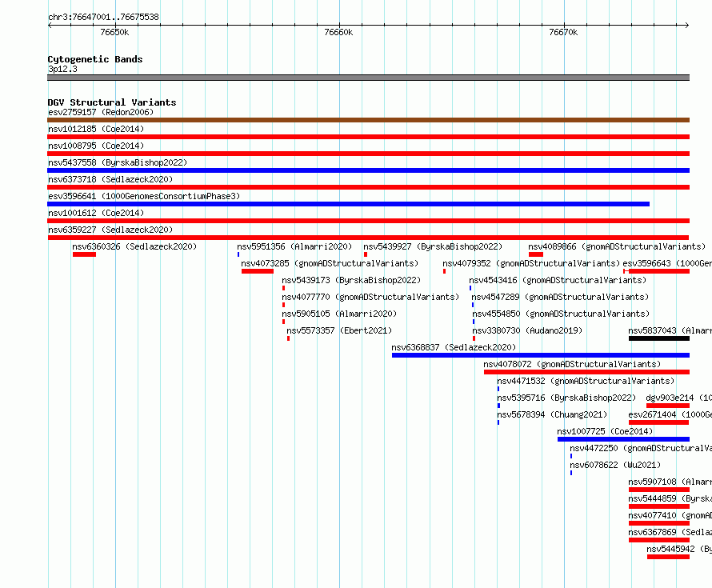
Task: Open nsv5837043 variant label
Action: [670, 330]
